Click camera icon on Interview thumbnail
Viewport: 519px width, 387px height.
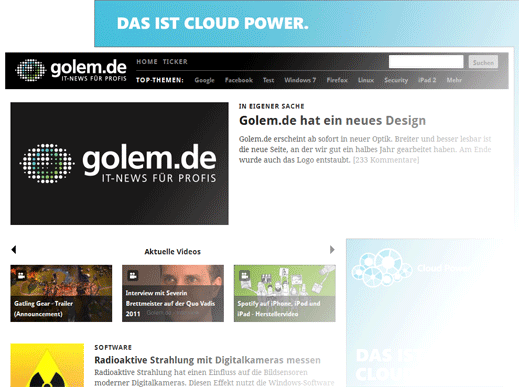pos(133,275)
